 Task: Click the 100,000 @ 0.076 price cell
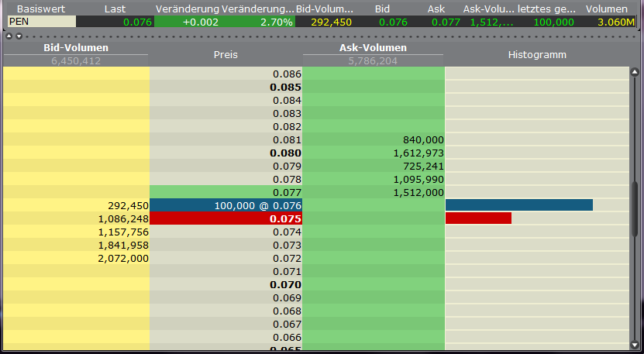226,205
